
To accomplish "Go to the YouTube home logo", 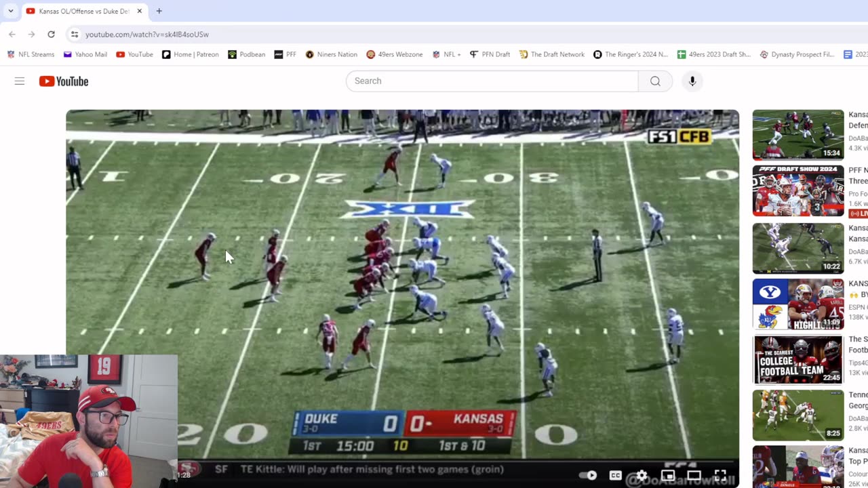I will (x=64, y=81).
